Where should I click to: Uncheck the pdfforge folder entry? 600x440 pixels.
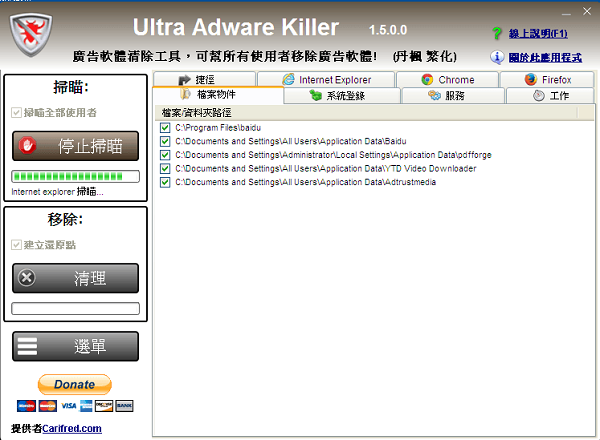pyautogui.click(x=165, y=155)
